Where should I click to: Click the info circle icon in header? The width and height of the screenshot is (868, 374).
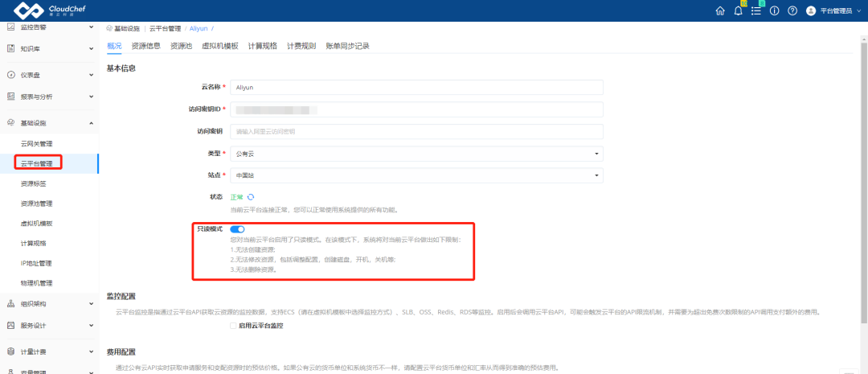(775, 11)
